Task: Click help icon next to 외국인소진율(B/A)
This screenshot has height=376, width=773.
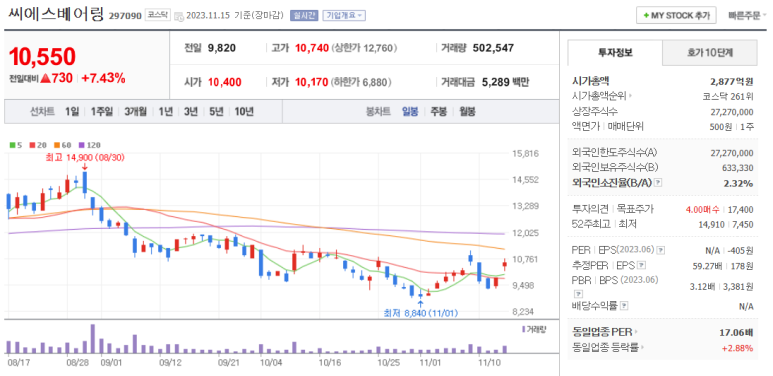Action: click(x=658, y=183)
